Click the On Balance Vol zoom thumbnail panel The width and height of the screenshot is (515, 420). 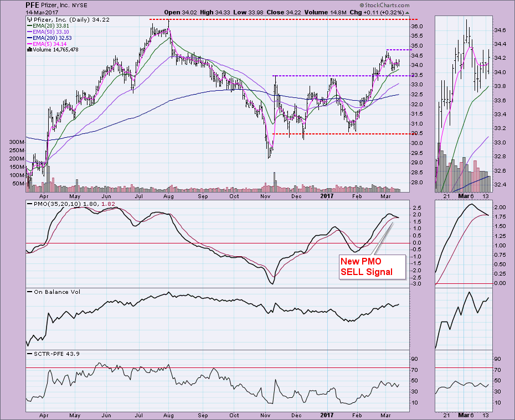[463, 319]
